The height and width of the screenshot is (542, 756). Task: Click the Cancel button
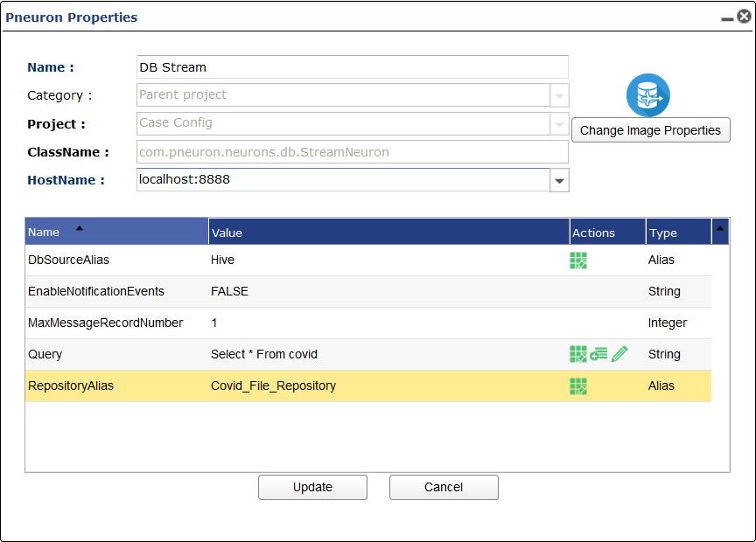pos(444,487)
